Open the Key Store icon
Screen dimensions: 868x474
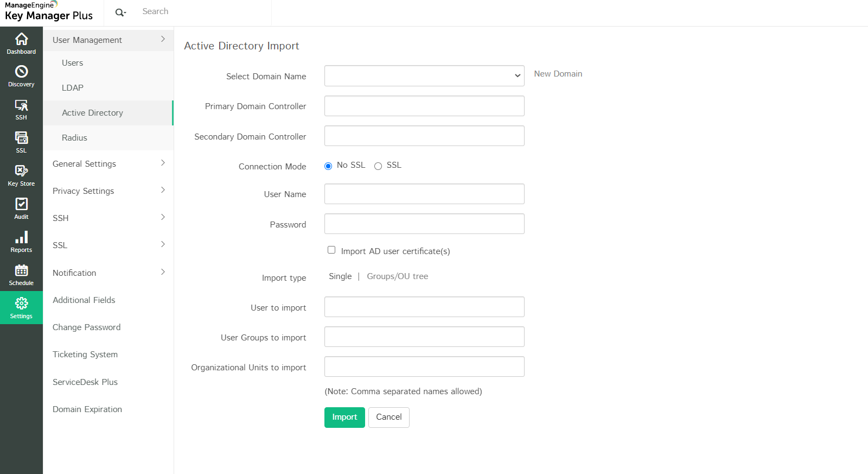(21, 171)
